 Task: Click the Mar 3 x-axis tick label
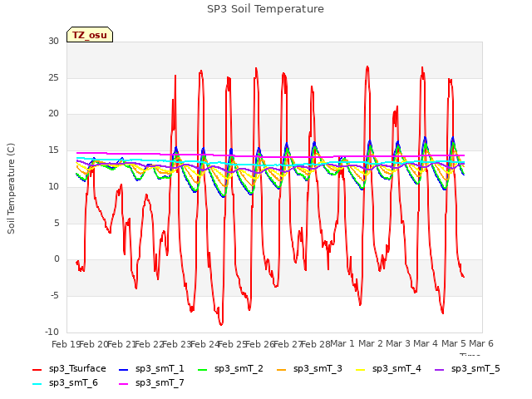pyautogui.click(x=398, y=343)
